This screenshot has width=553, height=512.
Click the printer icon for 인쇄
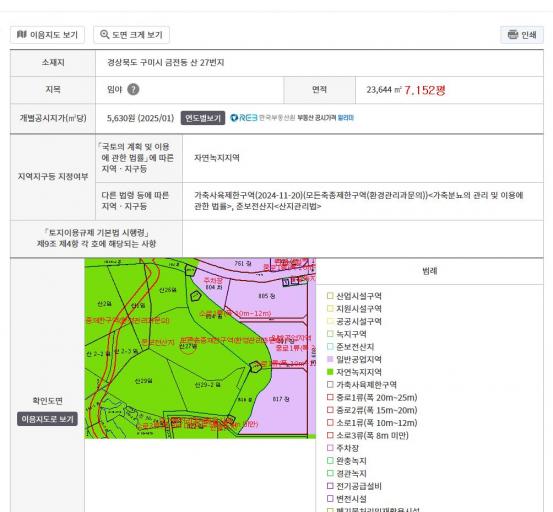click(512, 35)
